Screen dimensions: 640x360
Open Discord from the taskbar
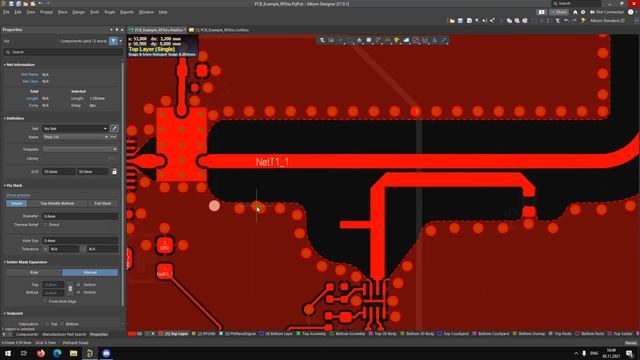(x=106, y=353)
